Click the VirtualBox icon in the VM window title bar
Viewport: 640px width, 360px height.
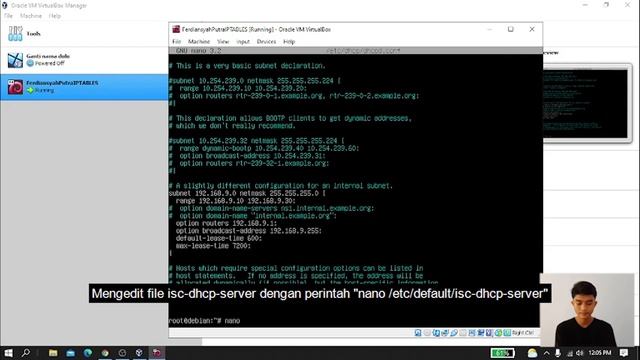176,29
